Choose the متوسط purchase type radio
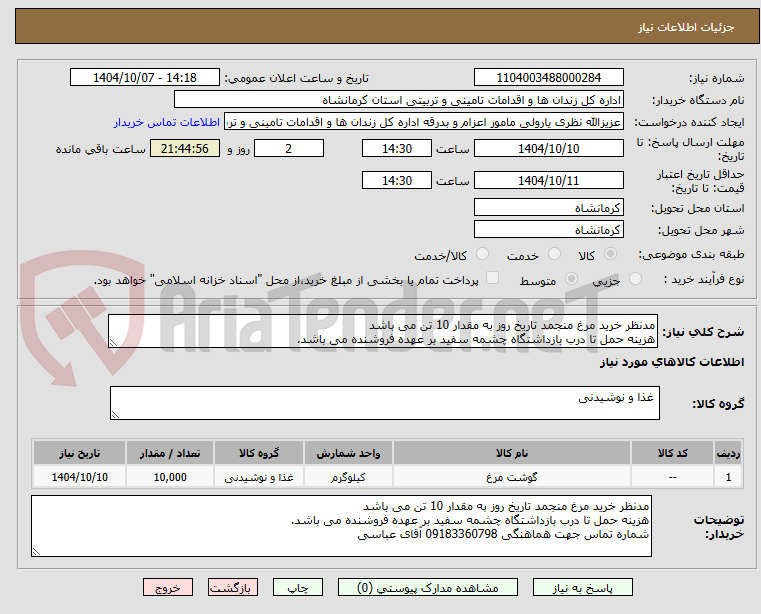761x614 pixels. pos(571,279)
